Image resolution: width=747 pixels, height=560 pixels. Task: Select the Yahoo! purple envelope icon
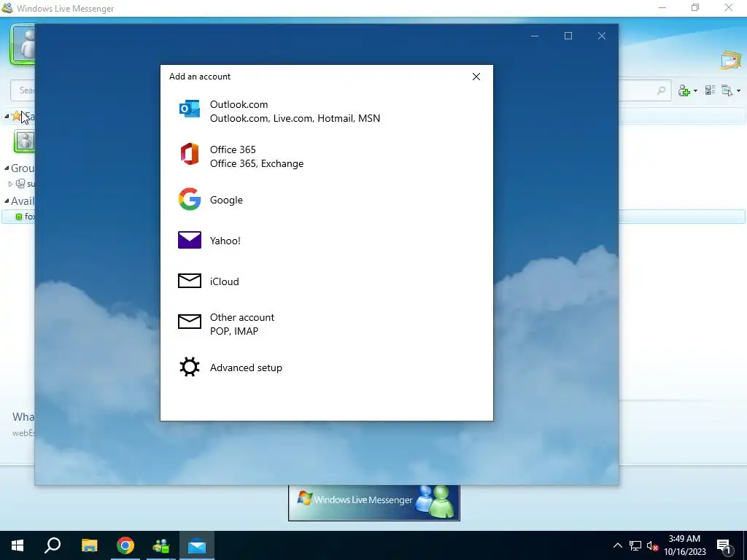click(190, 240)
